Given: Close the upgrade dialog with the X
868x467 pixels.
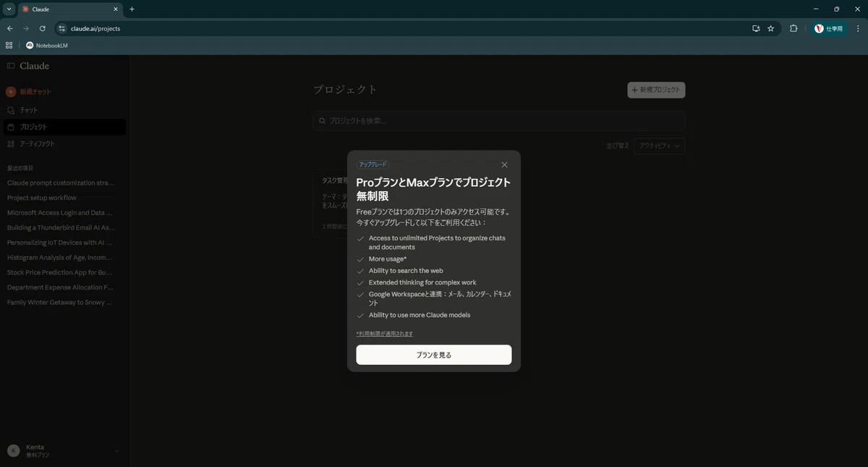Looking at the screenshot, I should click(504, 165).
